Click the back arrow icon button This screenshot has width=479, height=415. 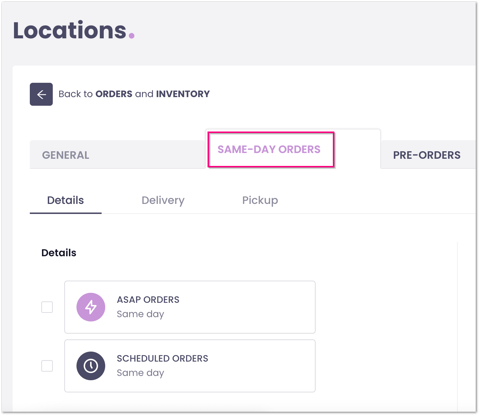[x=41, y=94]
